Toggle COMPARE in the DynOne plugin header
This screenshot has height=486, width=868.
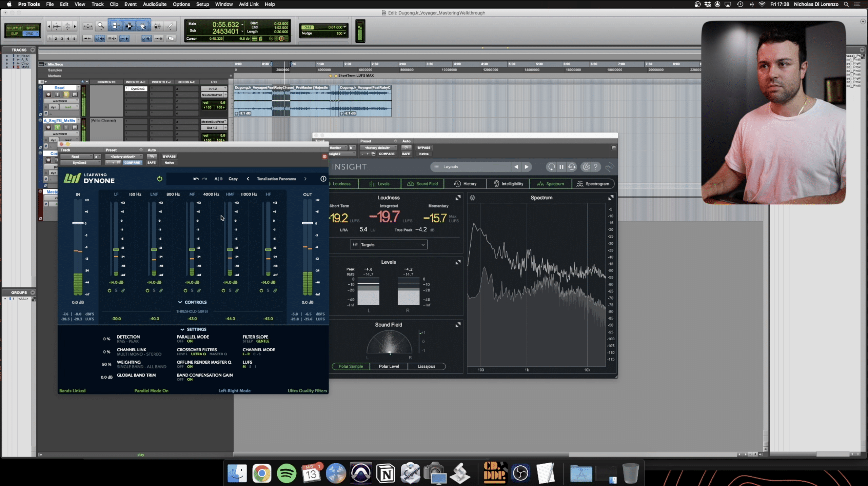click(x=132, y=163)
